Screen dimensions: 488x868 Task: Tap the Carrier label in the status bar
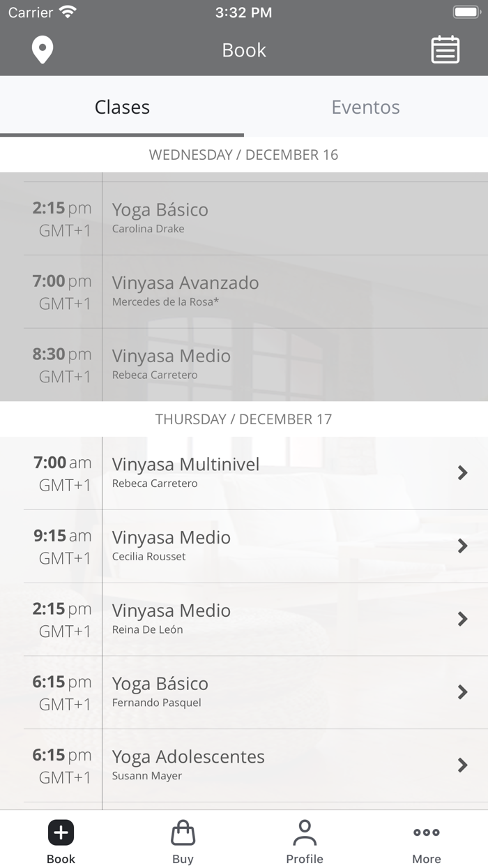click(29, 11)
